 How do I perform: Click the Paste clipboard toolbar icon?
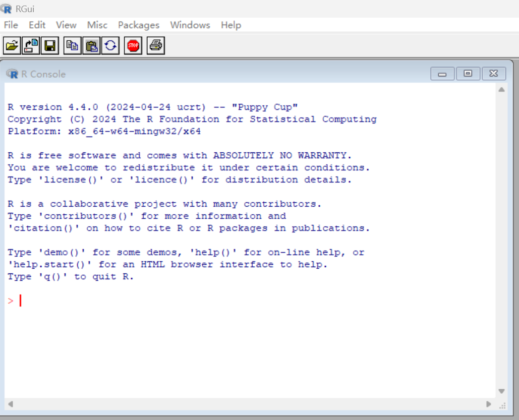point(91,45)
